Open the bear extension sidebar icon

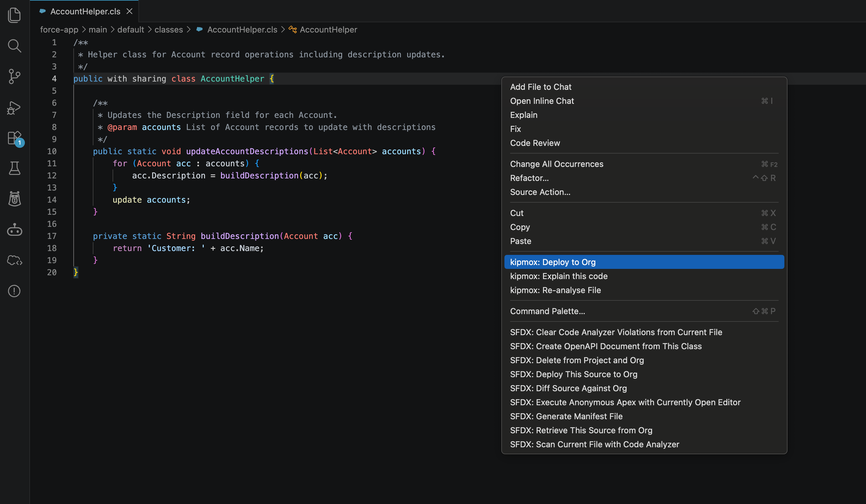click(14, 199)
